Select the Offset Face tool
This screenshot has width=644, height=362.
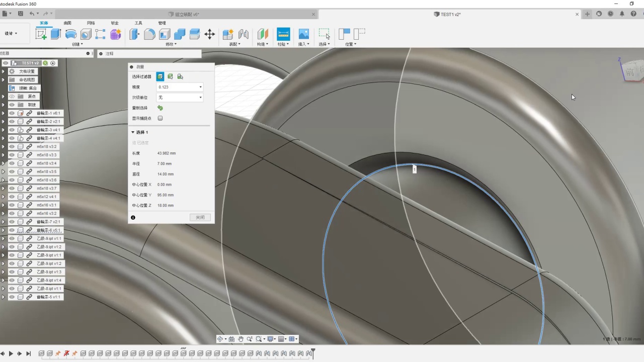tap(195, 34)
